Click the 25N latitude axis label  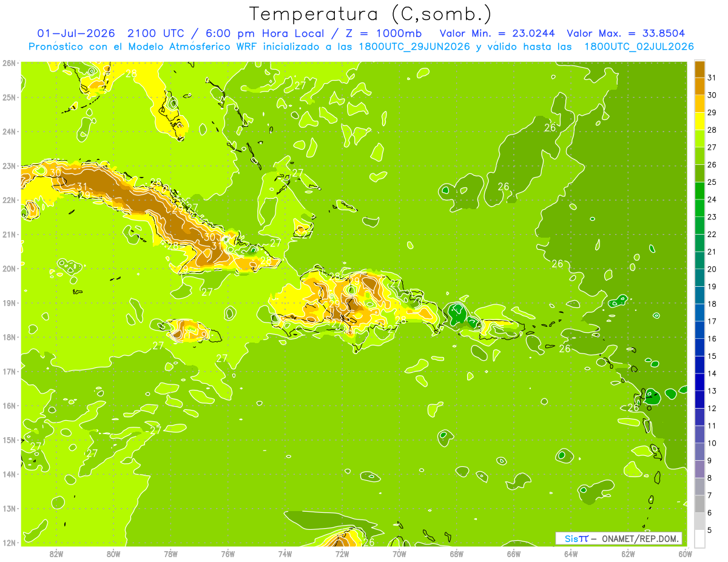8,97
